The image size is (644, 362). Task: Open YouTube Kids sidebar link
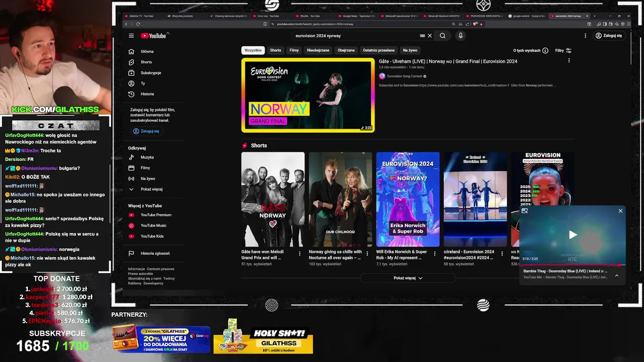pos(152,236)
